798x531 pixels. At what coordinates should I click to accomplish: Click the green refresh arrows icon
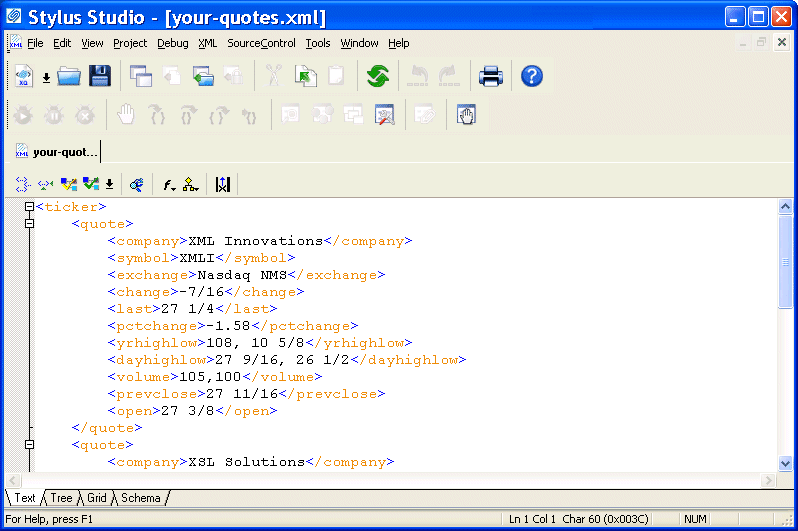pyautogui.click(x=377, y=76)
